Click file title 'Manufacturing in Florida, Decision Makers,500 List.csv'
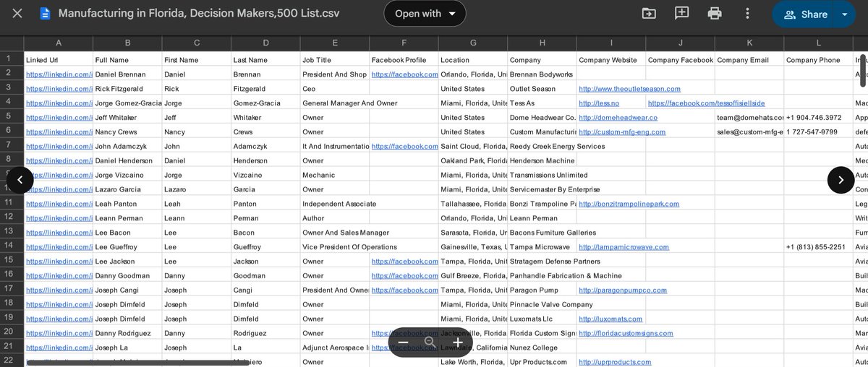Viewport: 868px width, 367px height. (199, 14)
